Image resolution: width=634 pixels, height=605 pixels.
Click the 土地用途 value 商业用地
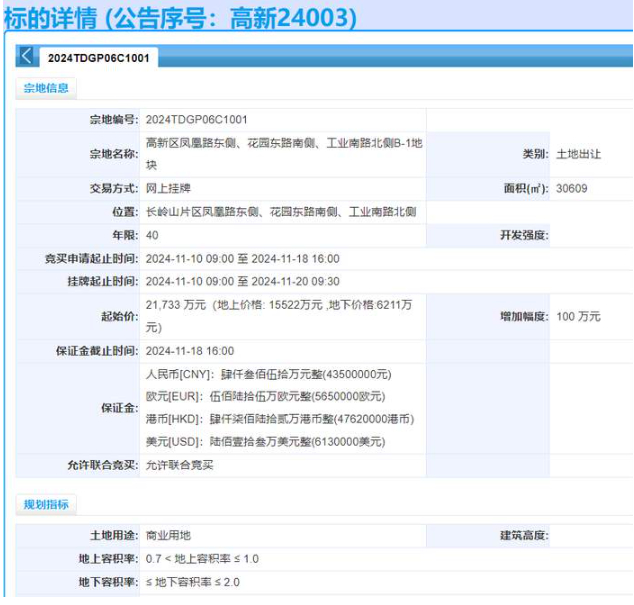(x=168, y=536)
